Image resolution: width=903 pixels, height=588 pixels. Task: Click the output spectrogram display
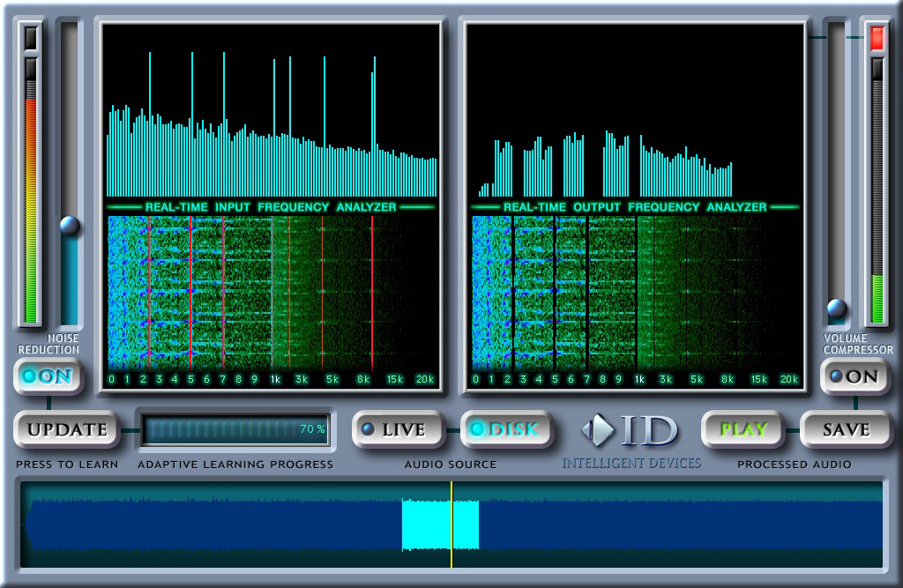[x=633, y=293]
